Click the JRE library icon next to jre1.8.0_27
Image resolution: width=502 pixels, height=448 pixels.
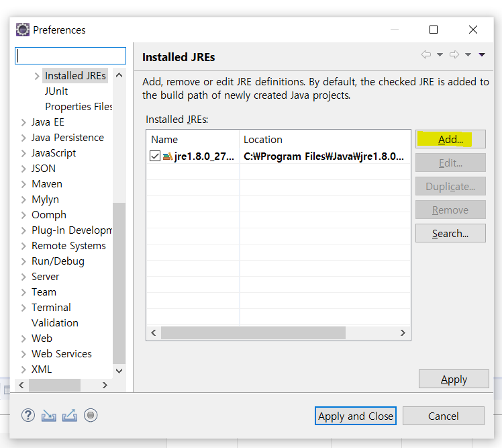point(168,156)
